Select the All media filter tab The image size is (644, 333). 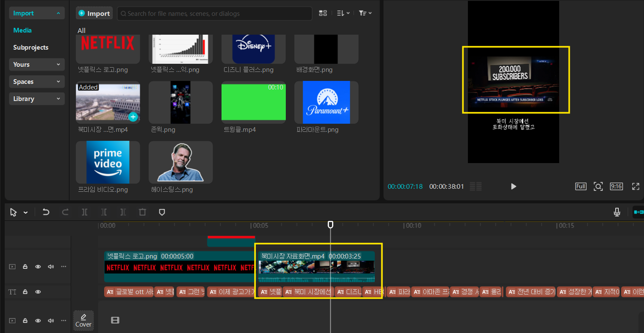81,30
